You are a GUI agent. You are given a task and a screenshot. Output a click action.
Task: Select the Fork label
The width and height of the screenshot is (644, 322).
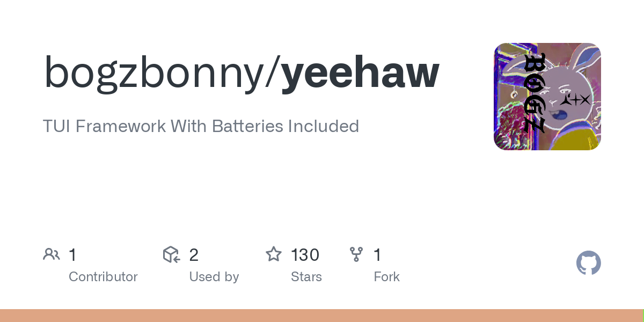pos(387,277)
